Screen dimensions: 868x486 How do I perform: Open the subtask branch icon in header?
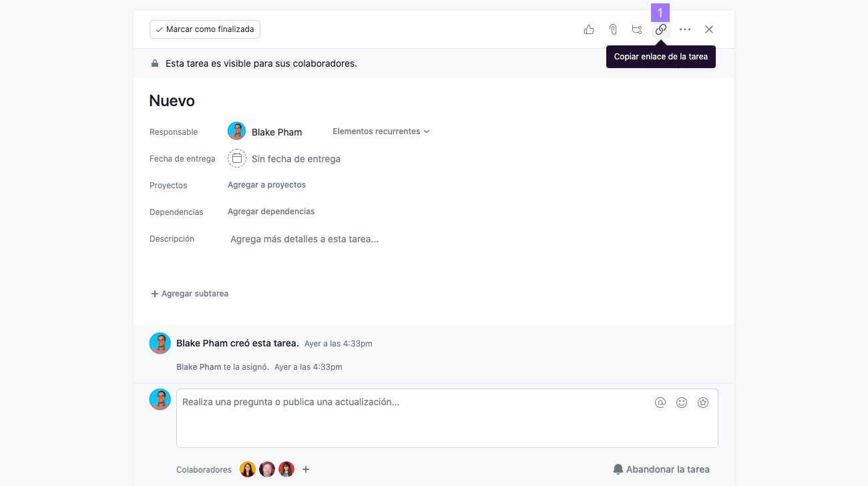[x=637, y=29]
